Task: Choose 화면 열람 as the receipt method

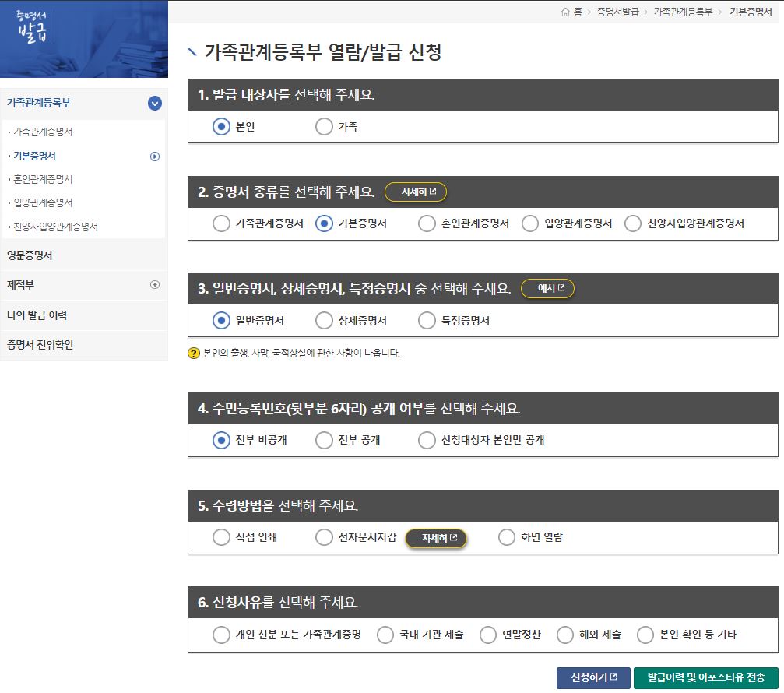Action: pos(506,536)
